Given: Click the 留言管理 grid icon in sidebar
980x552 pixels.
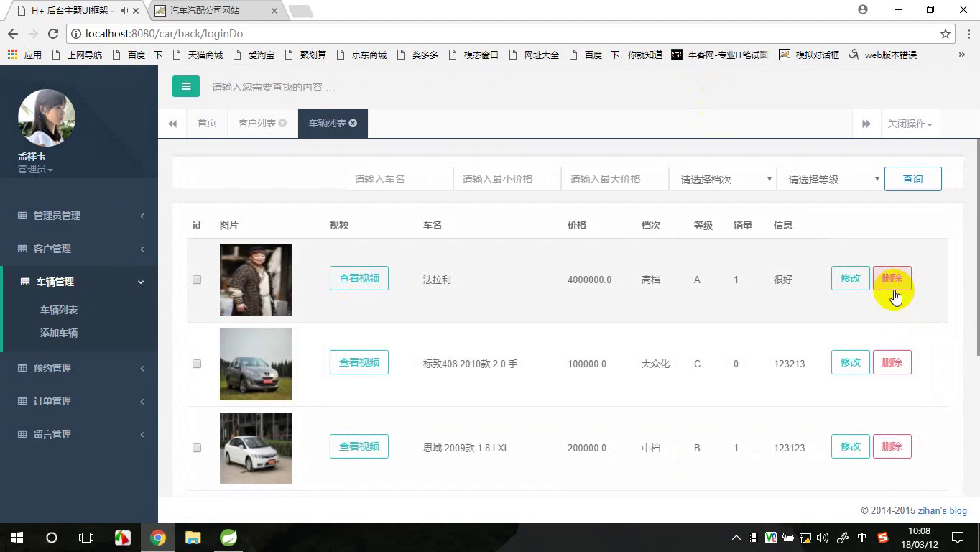Looking at the screenshot, I should [22, 434].
